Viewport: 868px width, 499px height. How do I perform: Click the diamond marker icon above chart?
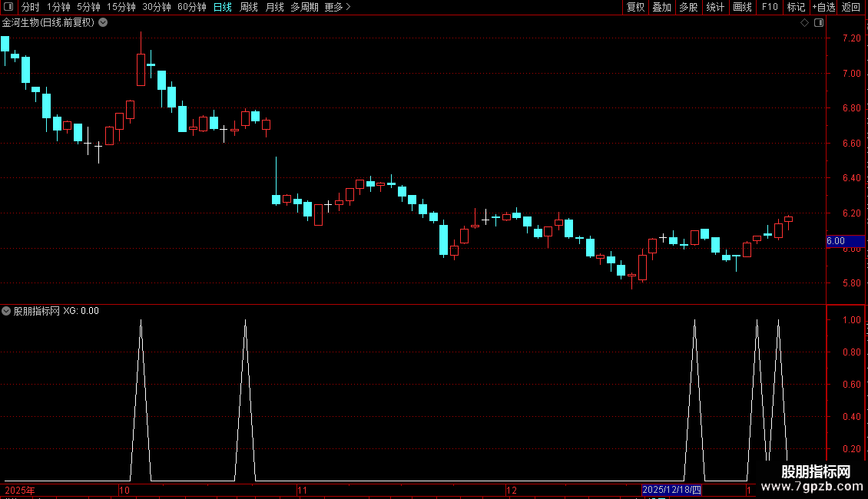coord(805,23)
